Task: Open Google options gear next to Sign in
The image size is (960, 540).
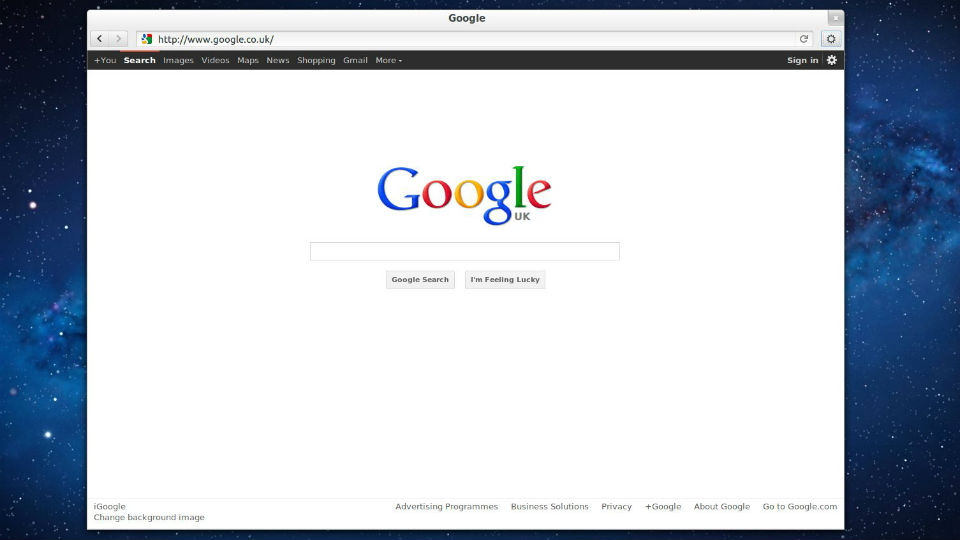Action: tap(831, 60)
